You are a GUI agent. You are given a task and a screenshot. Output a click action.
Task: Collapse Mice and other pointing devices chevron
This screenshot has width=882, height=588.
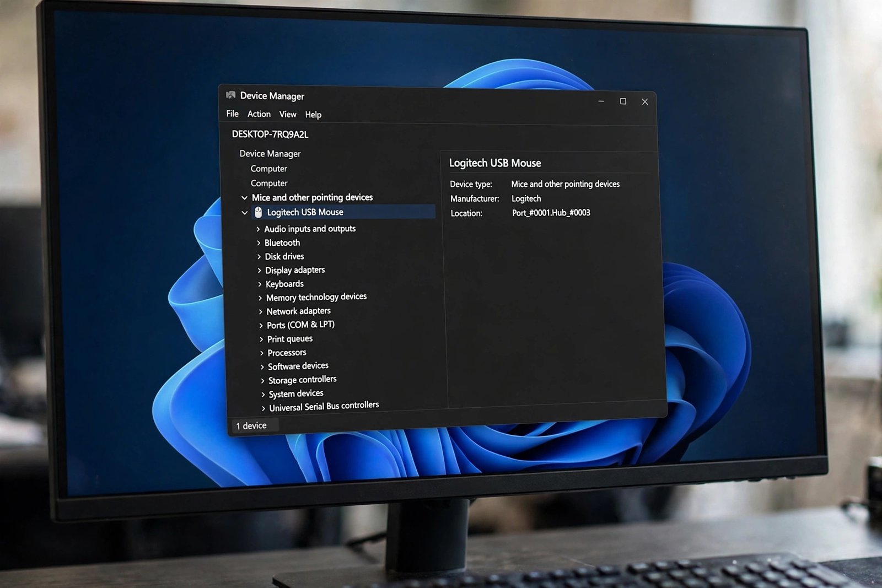(x=244, y=198)
